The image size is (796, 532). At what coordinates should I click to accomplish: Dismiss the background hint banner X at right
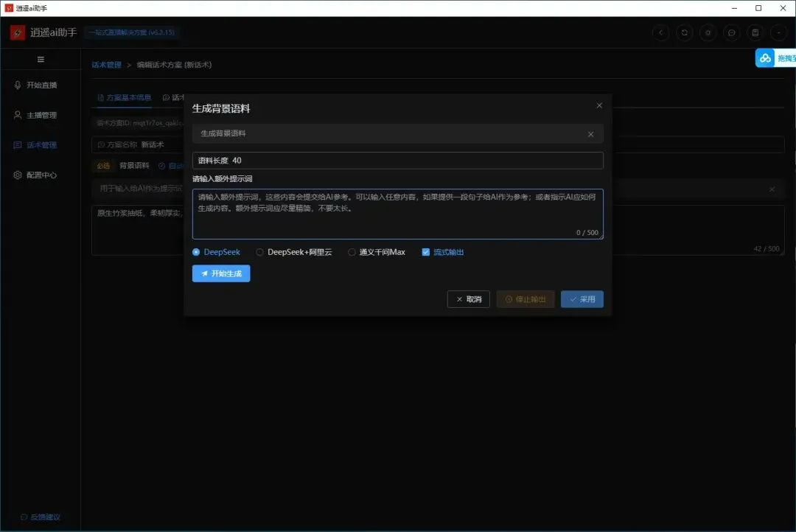(772, 189)
